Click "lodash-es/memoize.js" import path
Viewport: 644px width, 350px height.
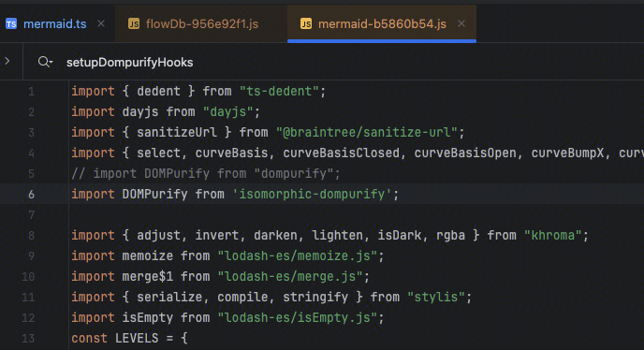click(x=298, y=255)
